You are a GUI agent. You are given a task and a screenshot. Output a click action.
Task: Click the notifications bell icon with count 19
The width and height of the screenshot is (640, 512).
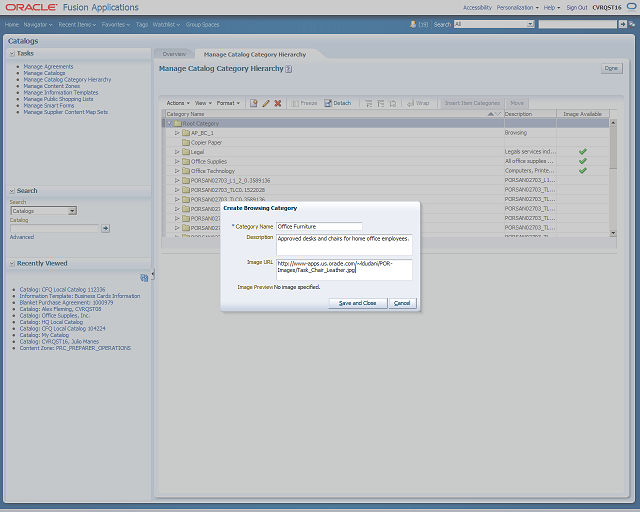coord(413,24)
